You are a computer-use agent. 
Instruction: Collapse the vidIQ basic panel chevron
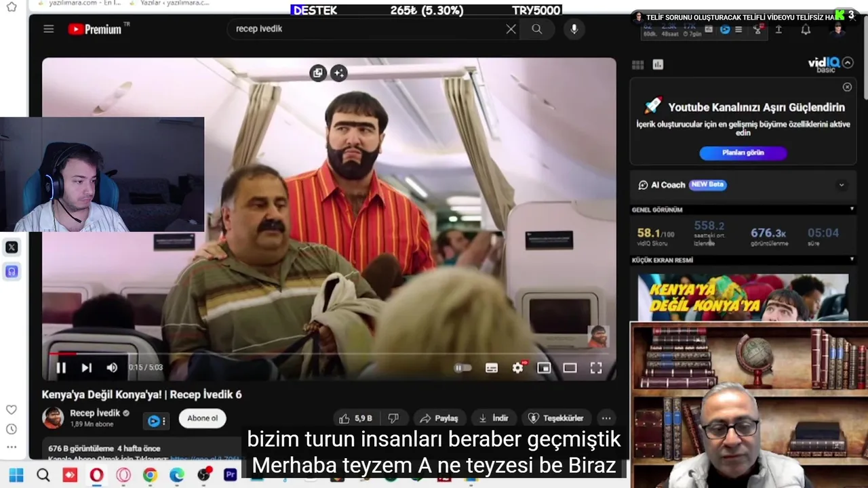tap(848, 63)
